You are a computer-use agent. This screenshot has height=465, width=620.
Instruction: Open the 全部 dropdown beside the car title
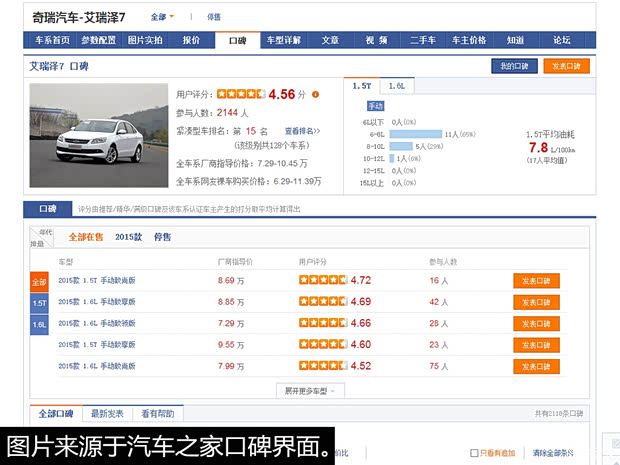(161, 17)
